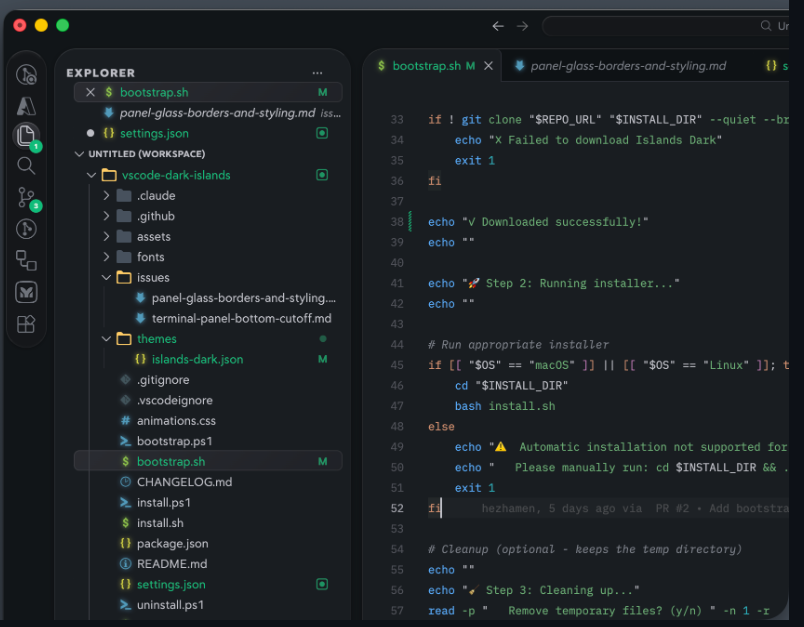Expand the fonts folder
The width and height of the screenshot is (804, 627).
106,257
